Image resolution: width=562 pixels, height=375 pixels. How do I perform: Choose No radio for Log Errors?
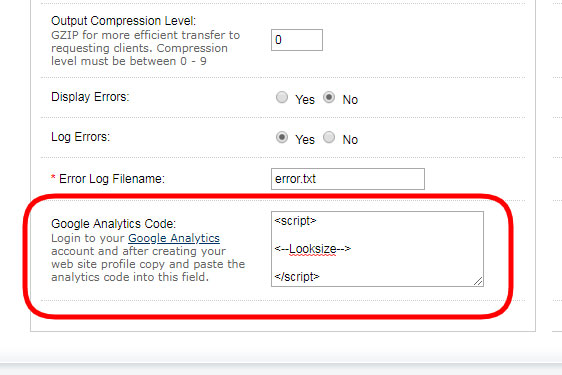tap(329, 137)
